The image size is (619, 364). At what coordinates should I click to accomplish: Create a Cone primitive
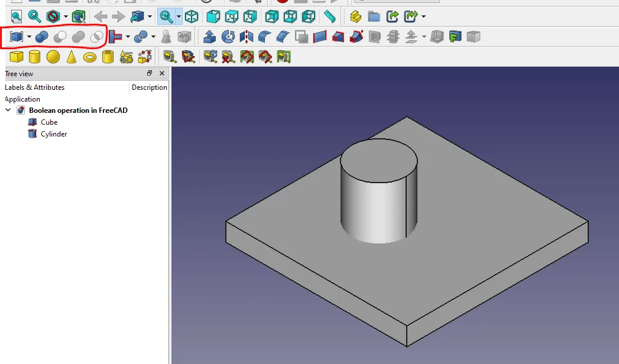[72, 57]
